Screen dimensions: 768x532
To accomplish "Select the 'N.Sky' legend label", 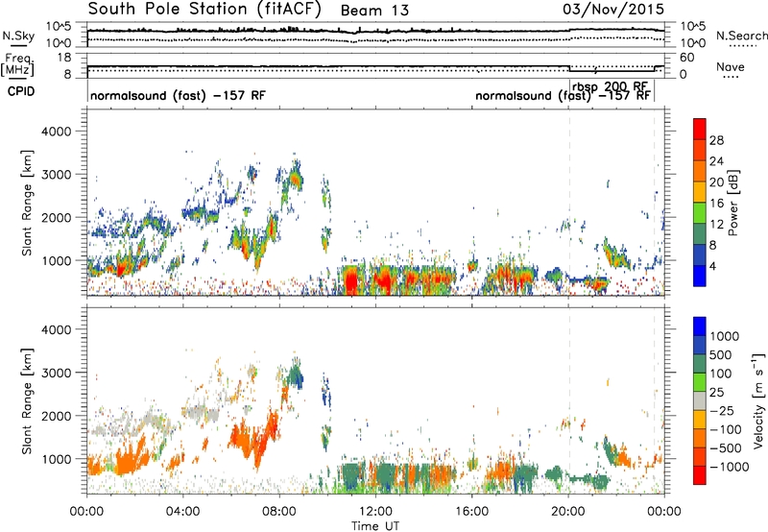I will click(18, 36).
